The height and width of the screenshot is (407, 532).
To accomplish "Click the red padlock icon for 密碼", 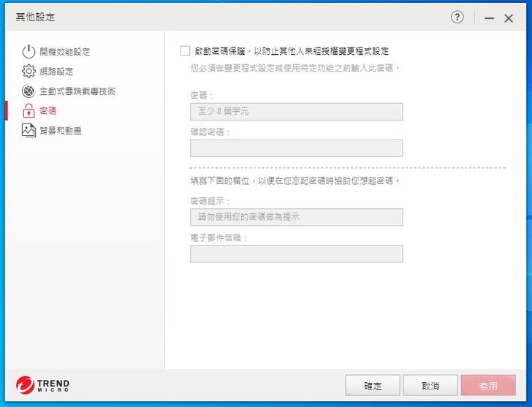I will tap(28, 110).
